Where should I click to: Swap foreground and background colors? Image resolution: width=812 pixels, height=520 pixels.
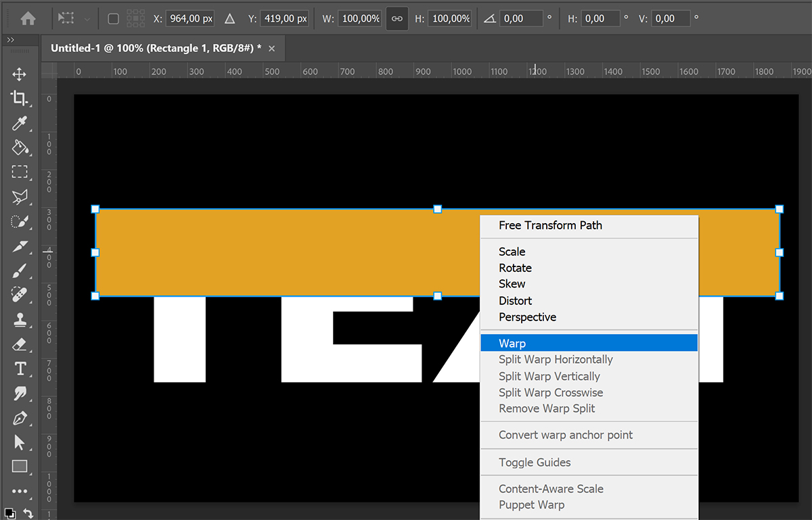(x=28, y=513)
